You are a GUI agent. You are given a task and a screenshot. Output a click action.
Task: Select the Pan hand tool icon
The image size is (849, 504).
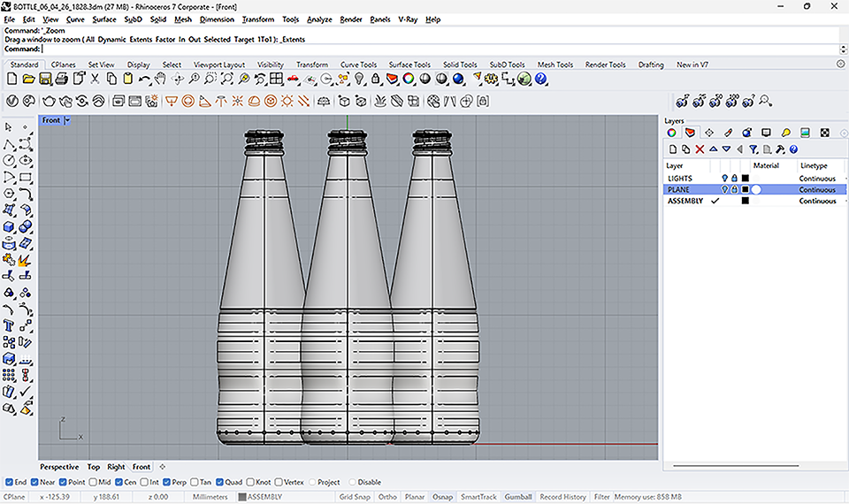[x=161, y=79]
